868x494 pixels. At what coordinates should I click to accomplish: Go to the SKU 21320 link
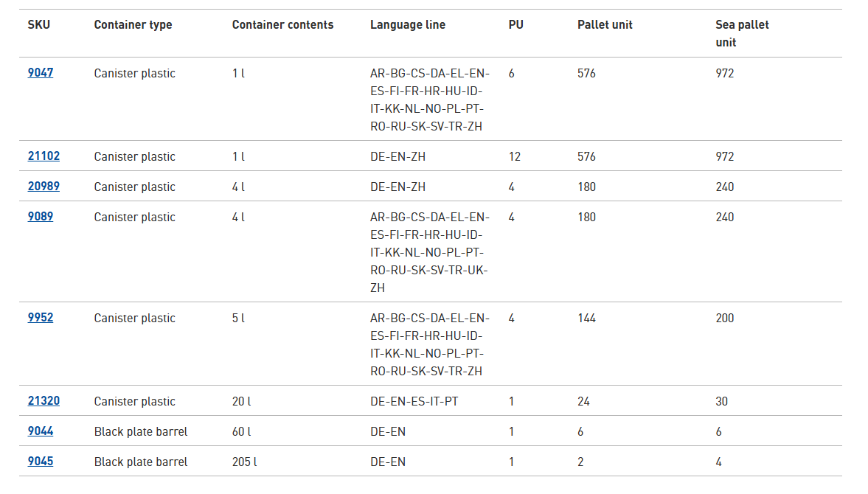point(44,401)
